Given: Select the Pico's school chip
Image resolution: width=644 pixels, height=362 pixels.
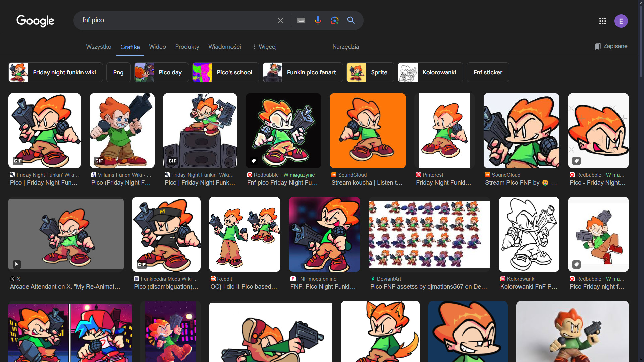Looking at the screenshot, I should pyautogui.click(x=226, y=72).
